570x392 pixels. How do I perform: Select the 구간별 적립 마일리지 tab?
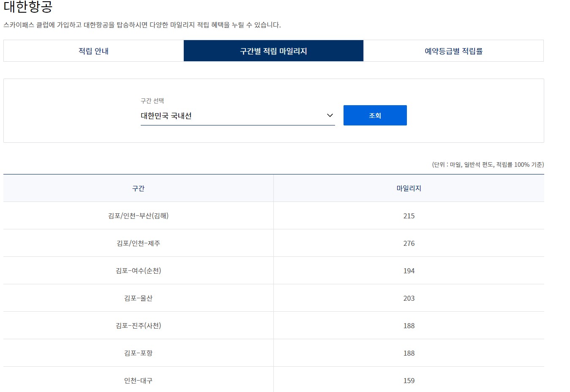pyautogui.click(x=273, y=51)
